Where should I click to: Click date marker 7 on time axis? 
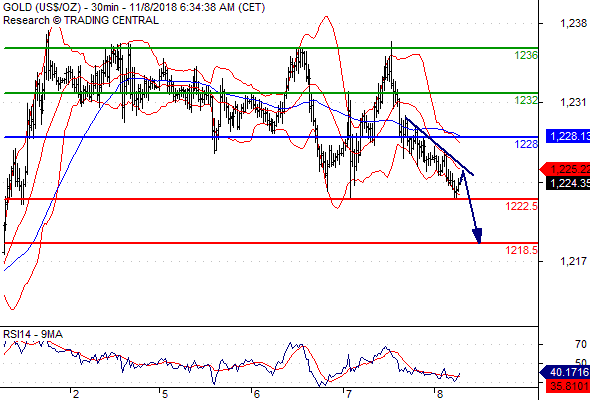348,394
